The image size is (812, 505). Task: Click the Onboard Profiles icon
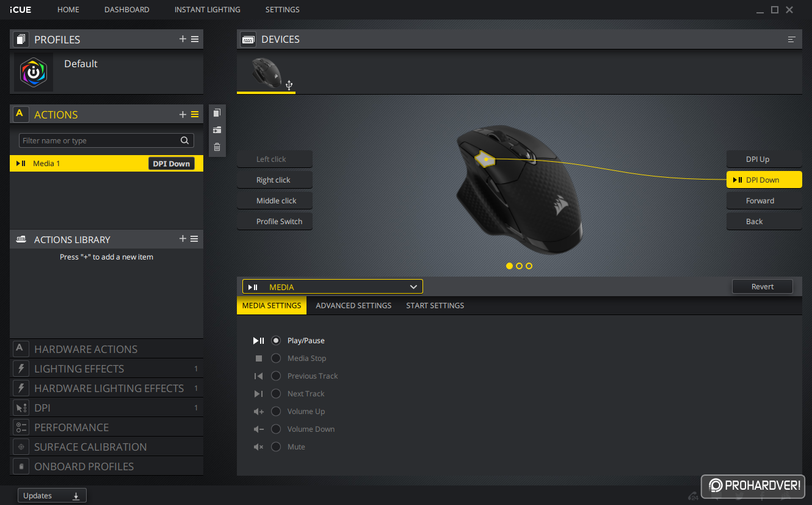(x=21, y=466)
